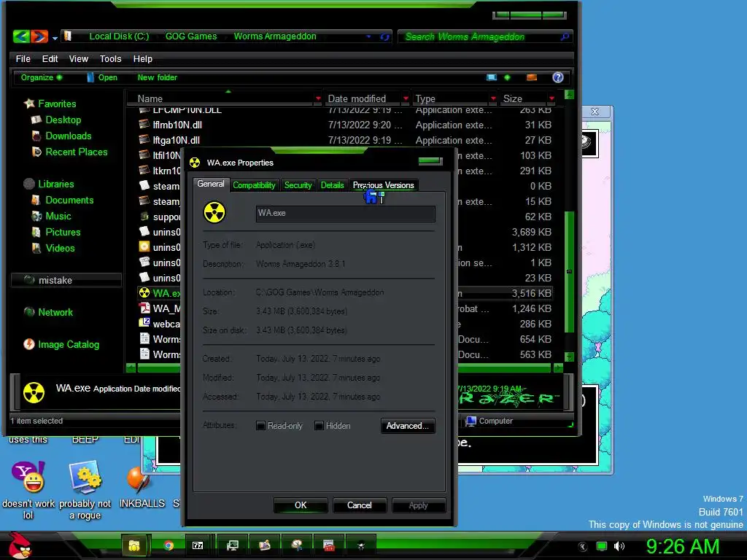Click the change view icon

492,77
